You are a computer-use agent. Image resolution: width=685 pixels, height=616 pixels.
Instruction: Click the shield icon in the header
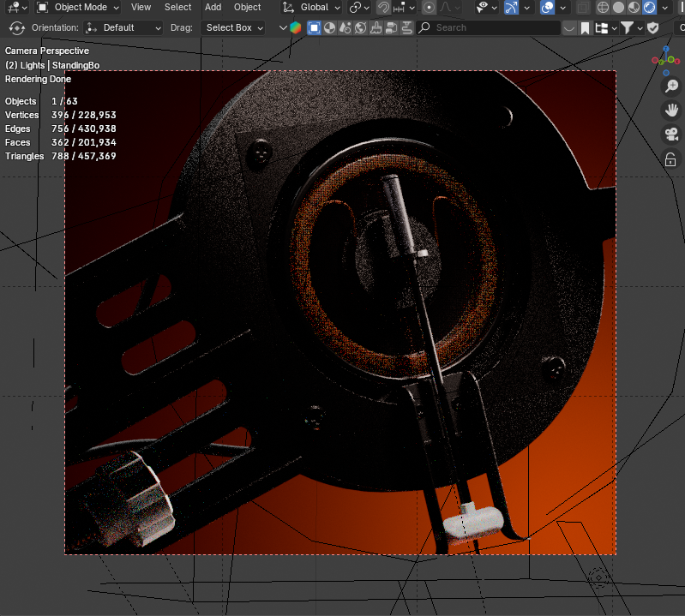[x=653, y=27]
